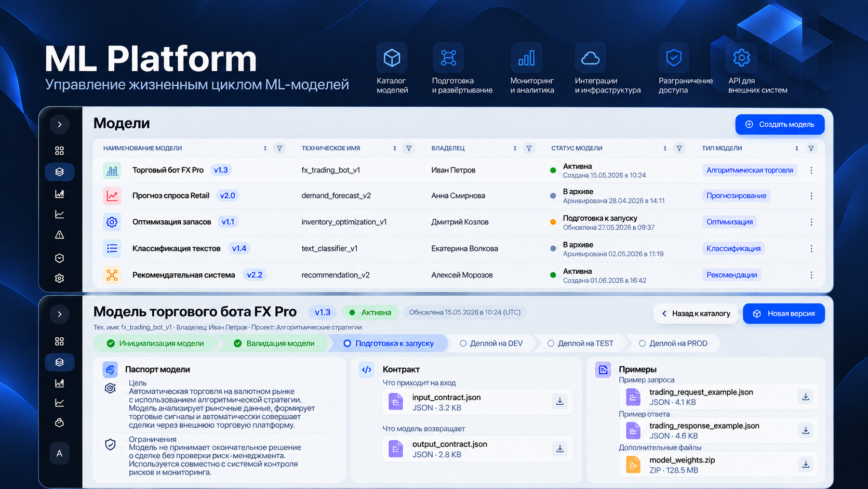
Task: Open the Мониторинг и аналитика chart icon
Action: 526,58
